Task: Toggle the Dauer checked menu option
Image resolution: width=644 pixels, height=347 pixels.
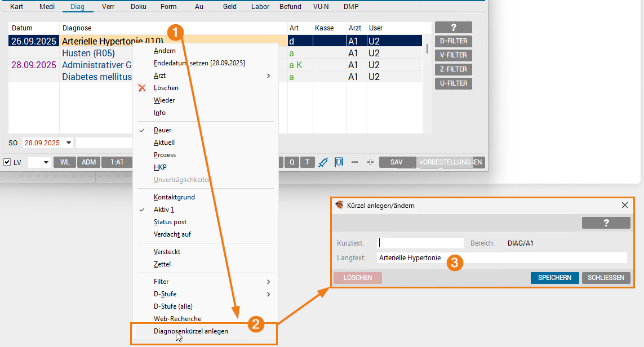Action: [x=162, y=130]
